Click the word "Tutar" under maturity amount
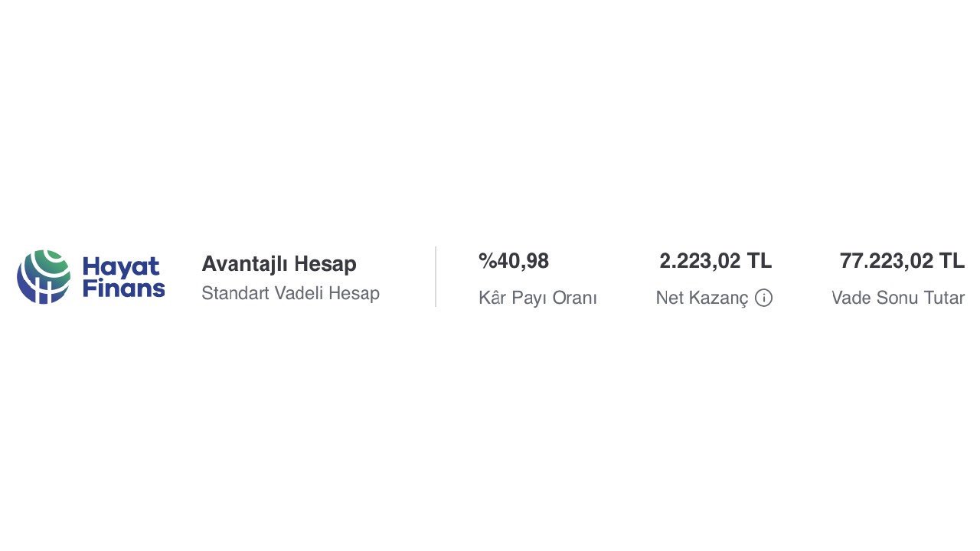The height and width of the screenshot is (551, 980). [x=943, y=298]
